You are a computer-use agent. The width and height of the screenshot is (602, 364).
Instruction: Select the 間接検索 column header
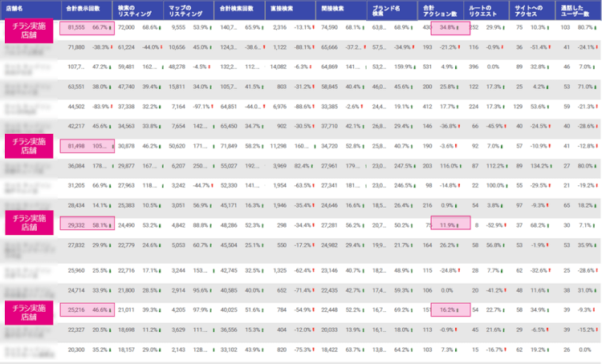333,9
